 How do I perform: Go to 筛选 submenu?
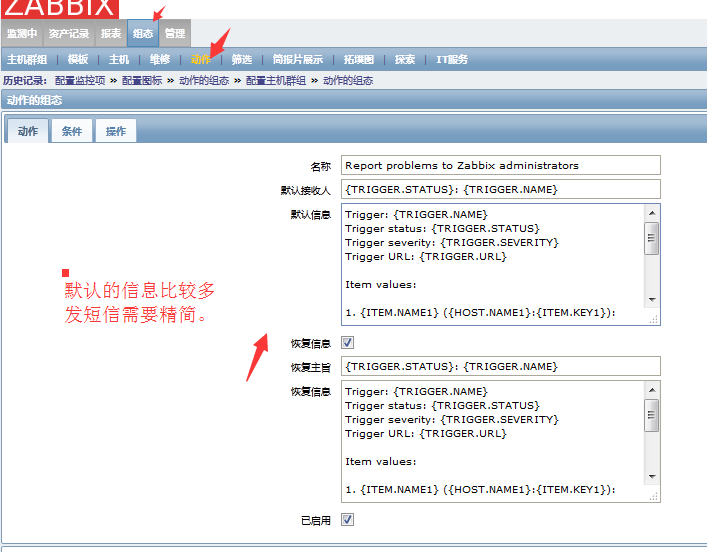242,60
